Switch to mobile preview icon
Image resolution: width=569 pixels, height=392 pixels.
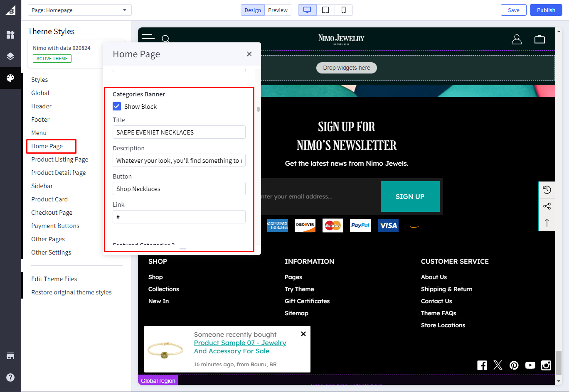(343, 10)
